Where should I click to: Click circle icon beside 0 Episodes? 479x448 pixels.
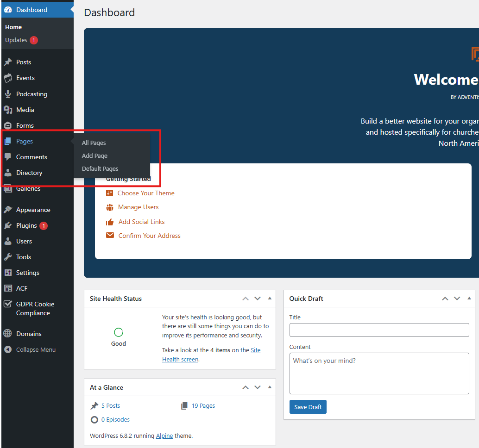pos(95,420)
